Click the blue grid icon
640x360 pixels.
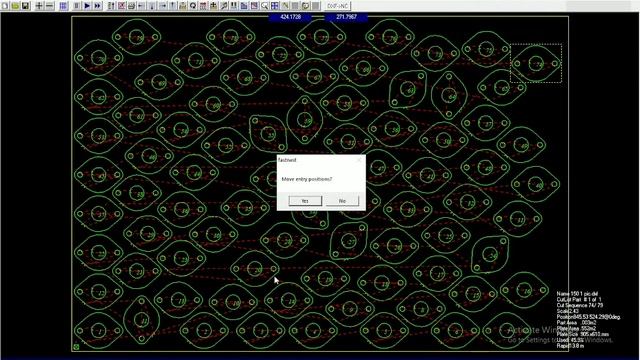(63, 6)
